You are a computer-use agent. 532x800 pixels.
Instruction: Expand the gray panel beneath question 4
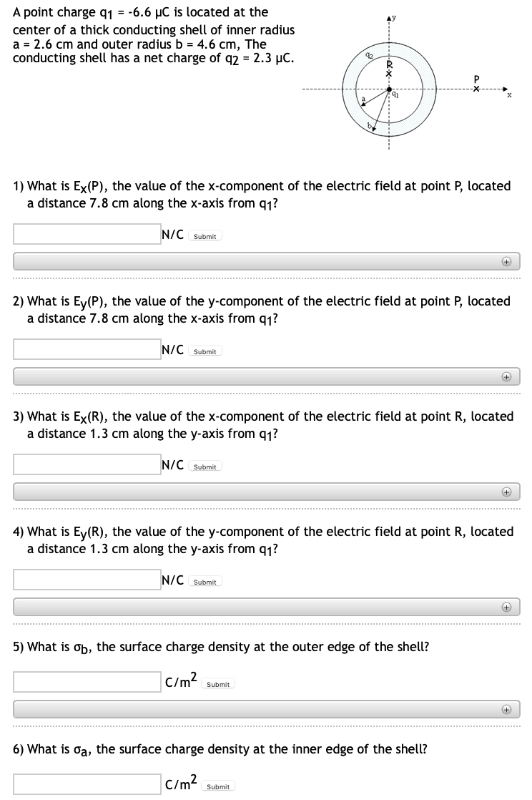coord(266,607)
